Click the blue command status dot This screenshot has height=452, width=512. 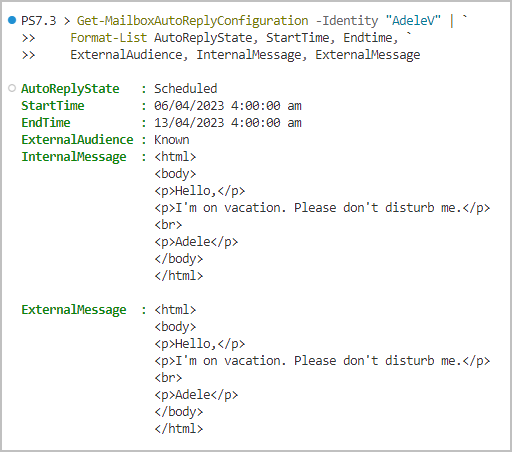click(x=12, y=20)
